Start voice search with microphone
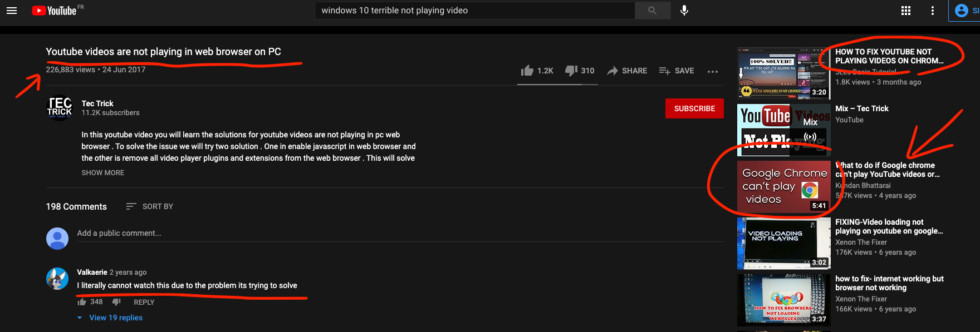This screenshot has width=980, height=332. click(684, 11)
